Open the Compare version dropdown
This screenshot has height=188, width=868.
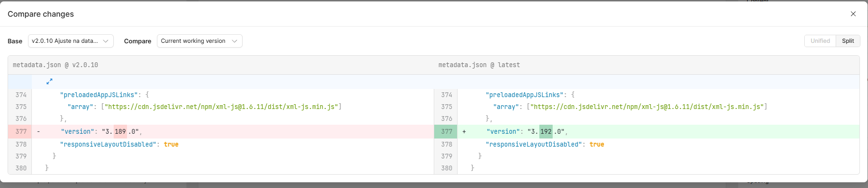coord(200,41)
